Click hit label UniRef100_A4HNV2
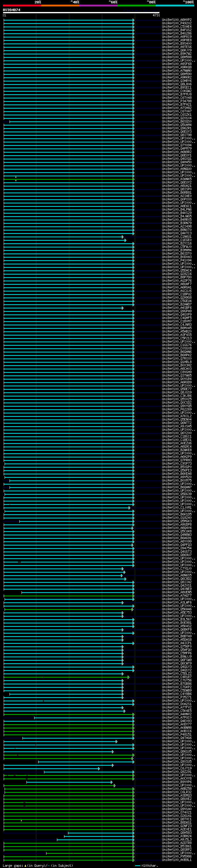Viewport: 197px width, 868px height. tap(177, 714)
